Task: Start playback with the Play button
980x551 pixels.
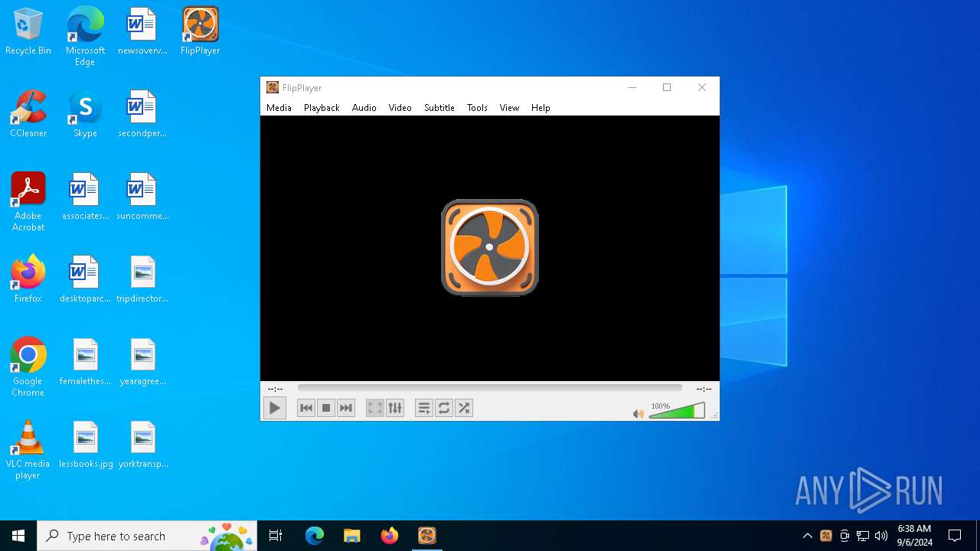Action: (274, 408)
